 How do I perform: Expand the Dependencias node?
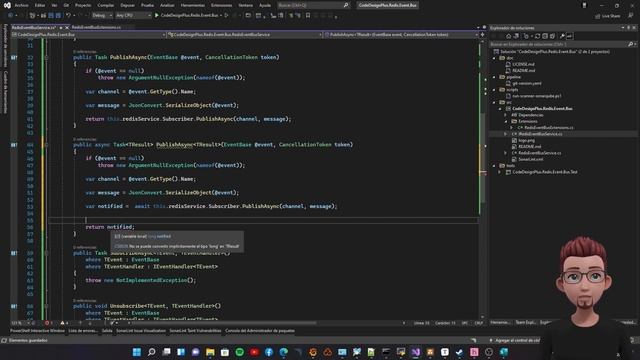coord(506,115)
